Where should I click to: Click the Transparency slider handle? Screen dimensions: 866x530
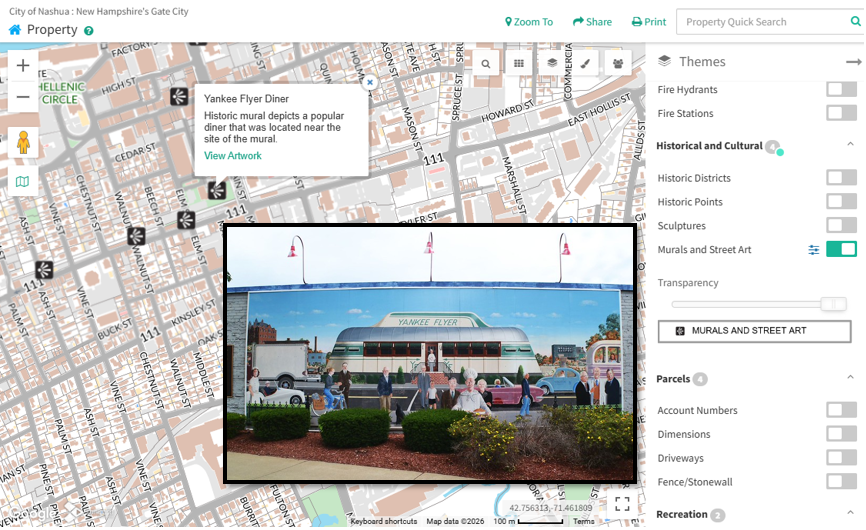point(833,304)
